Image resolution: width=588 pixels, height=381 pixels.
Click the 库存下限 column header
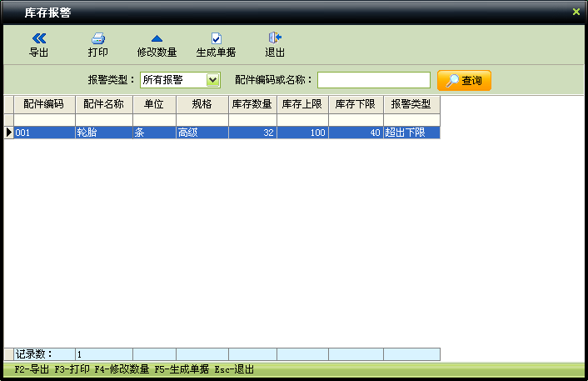[x=356, y=104]
